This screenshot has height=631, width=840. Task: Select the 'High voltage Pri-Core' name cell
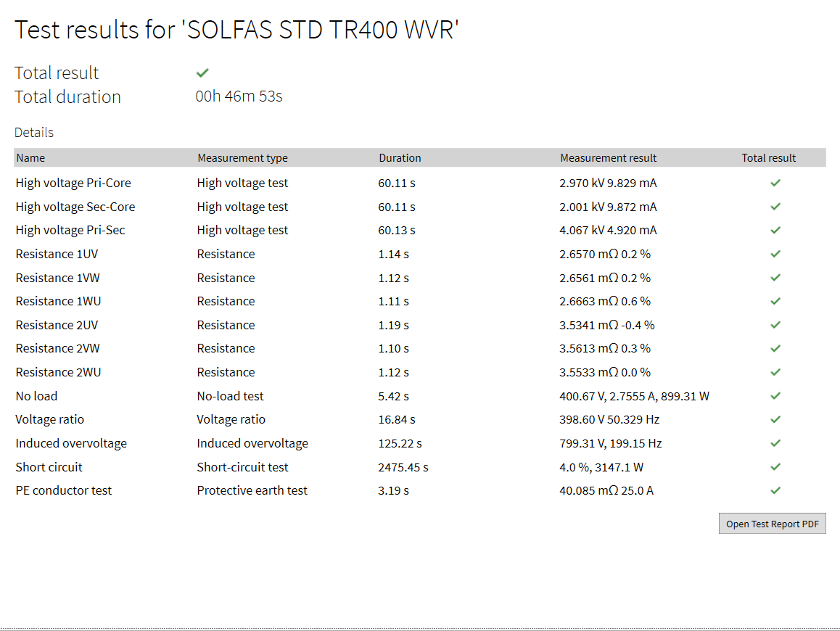coord(73,183)
